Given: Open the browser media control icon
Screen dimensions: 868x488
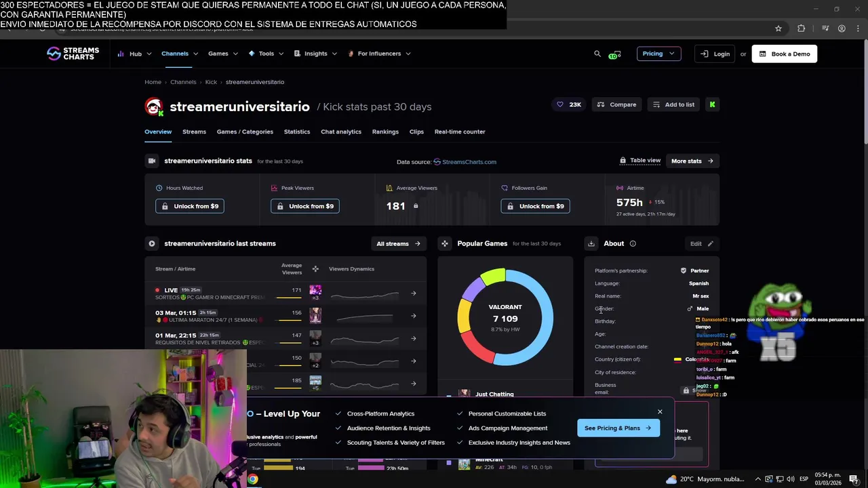Looking at the screenshot, I should tap(825, 28).
